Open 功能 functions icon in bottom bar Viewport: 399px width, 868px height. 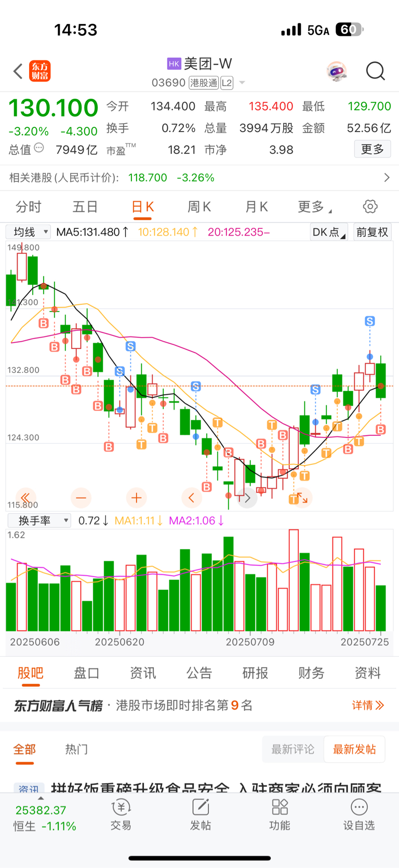click(x=280, y=814)
